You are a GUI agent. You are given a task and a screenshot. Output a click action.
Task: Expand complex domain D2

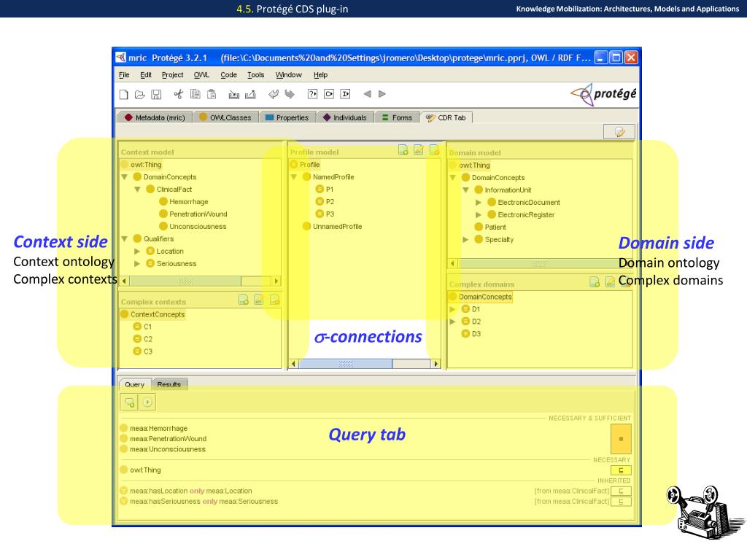[x=453, y=322]
